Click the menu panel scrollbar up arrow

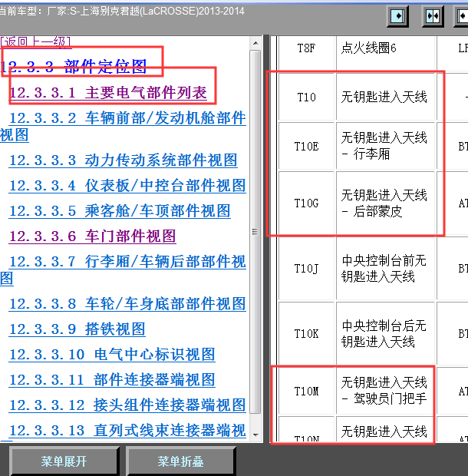coord(255,43)
